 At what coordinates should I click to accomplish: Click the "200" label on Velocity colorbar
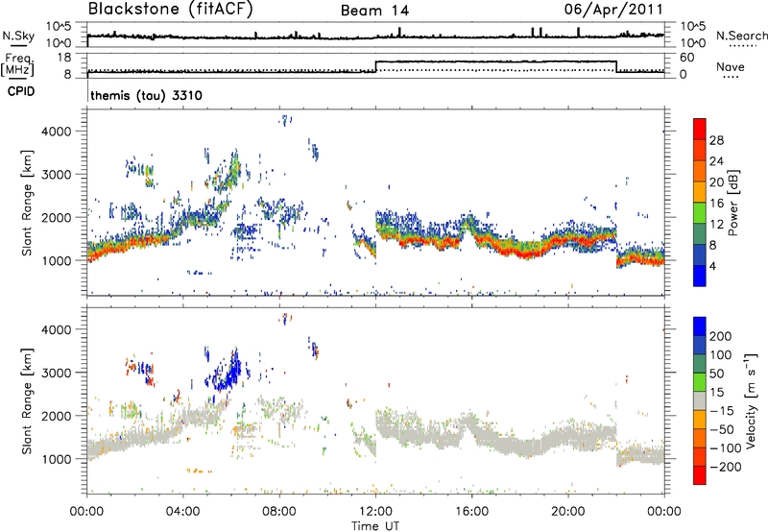tap(721, 336)
